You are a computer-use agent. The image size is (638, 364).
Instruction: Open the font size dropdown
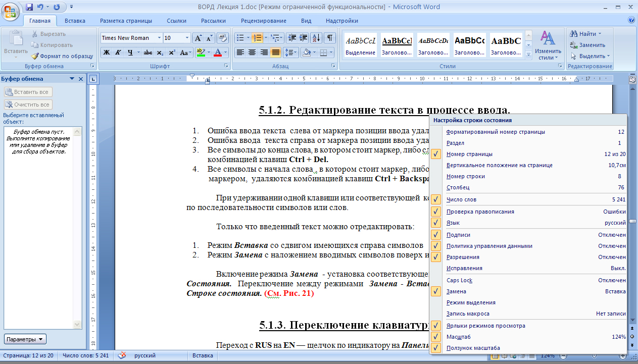[187, 38]
